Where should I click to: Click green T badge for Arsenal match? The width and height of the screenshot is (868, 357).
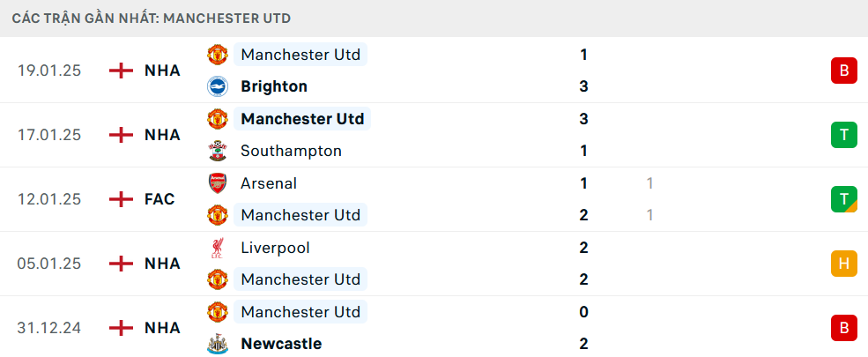[x=843, y=199]
